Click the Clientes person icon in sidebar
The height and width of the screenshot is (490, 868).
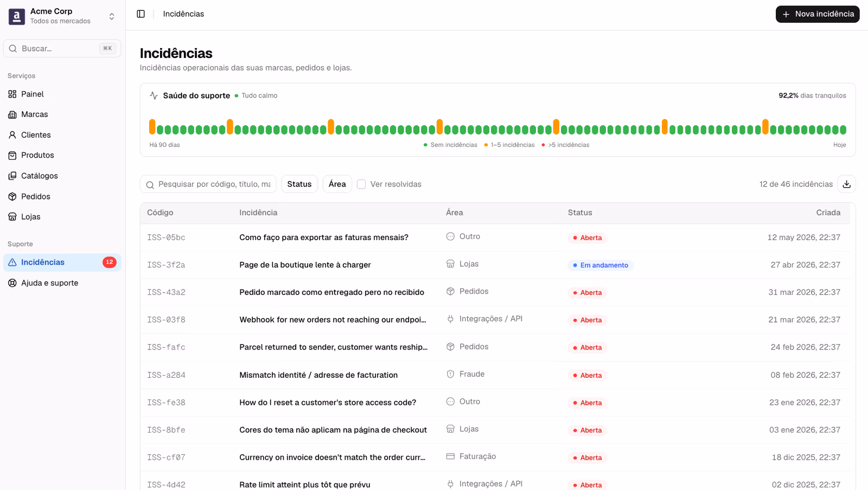click(12, 135)
